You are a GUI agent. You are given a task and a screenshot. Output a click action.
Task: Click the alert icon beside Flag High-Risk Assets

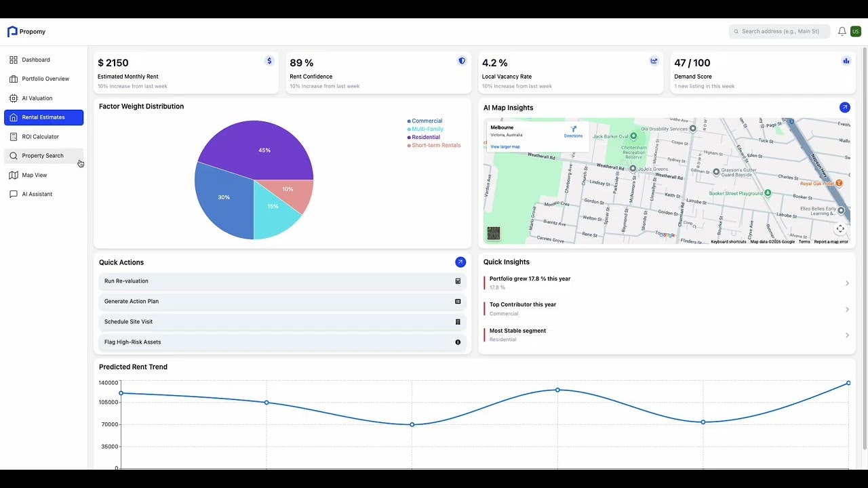click(458, 342)
